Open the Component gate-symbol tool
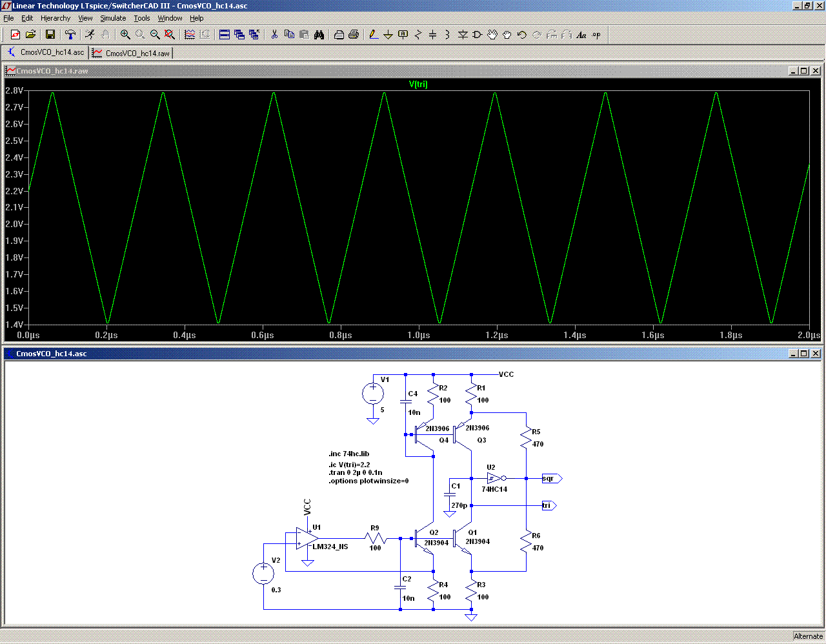This screenshot has width=826, height=644. [x=478, y=35]
